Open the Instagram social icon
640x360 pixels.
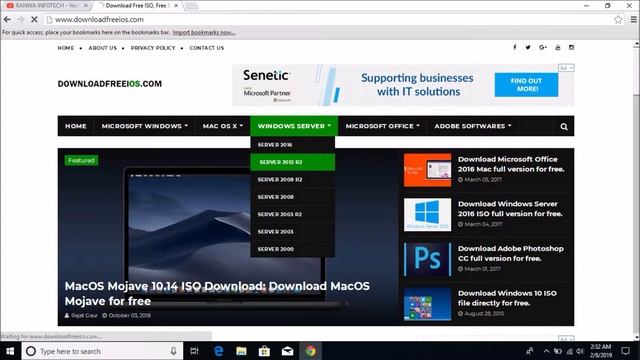pyautogui.click(x=571, y=47)
